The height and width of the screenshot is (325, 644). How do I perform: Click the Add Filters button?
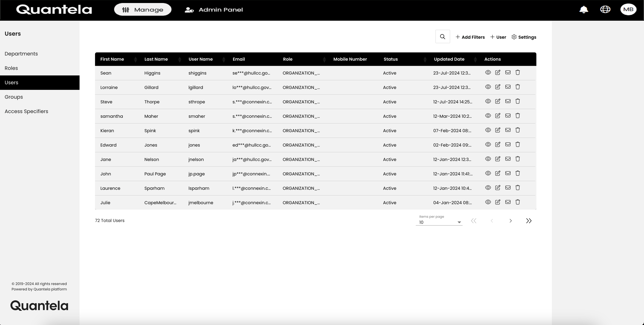(x=470, y=37)
